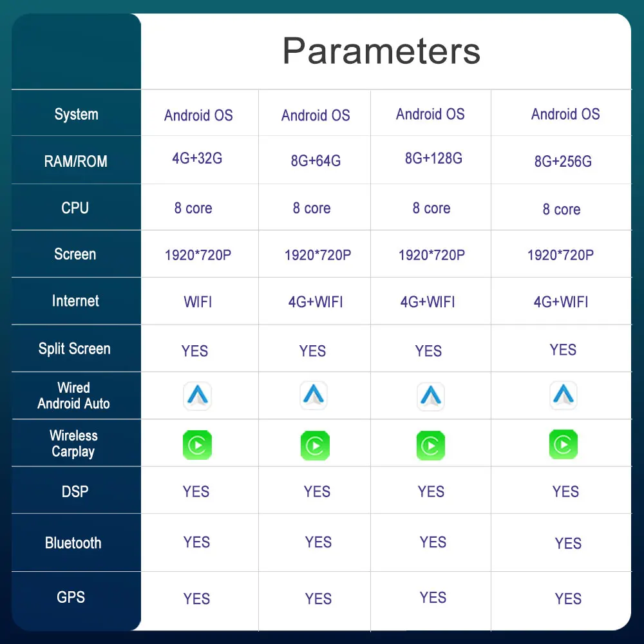This screenshot has width=644, height=644.
Task: Click the WIFI-only Internet value
Action: pos(198,302)
